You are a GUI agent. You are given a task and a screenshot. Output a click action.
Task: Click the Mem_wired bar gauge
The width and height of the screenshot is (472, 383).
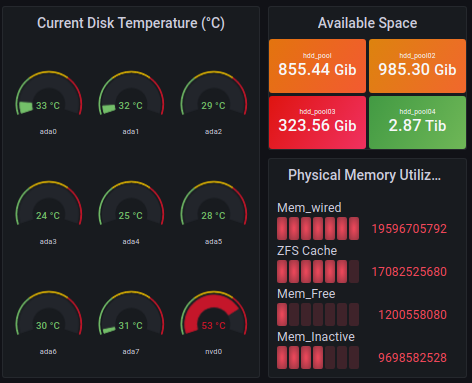pyautogui.click(x=318, y=229)
